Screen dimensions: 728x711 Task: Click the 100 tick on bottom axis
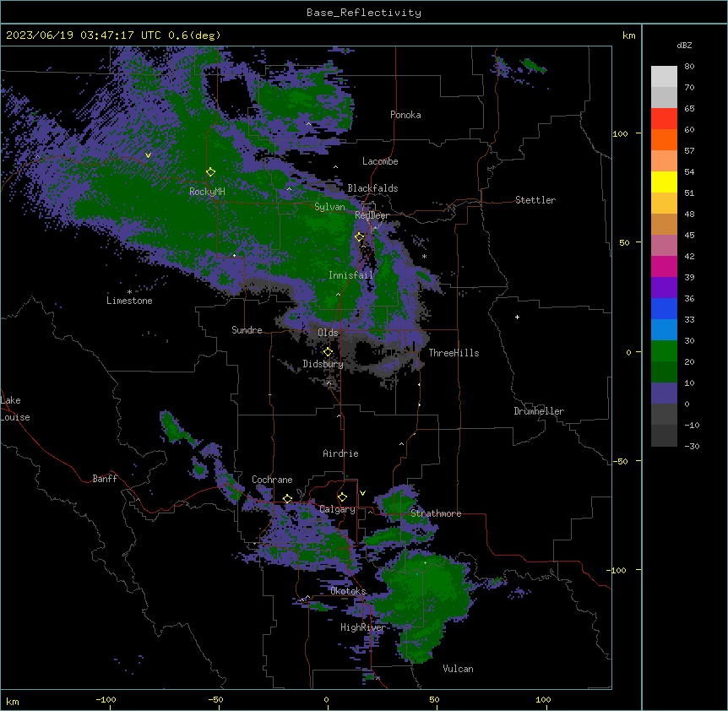[543, 699]
